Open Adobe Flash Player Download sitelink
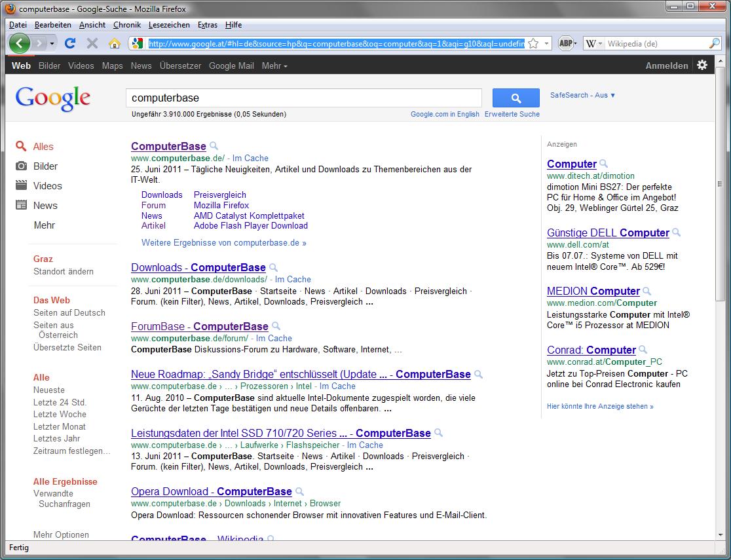Image resolution: width=731 pixels, height=560 pixels. tap(251, 226)
